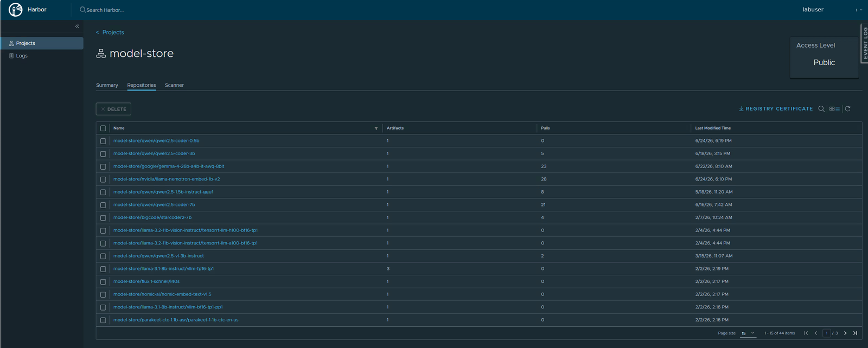Toggle the select-all header checkbox

coord(103,128)
